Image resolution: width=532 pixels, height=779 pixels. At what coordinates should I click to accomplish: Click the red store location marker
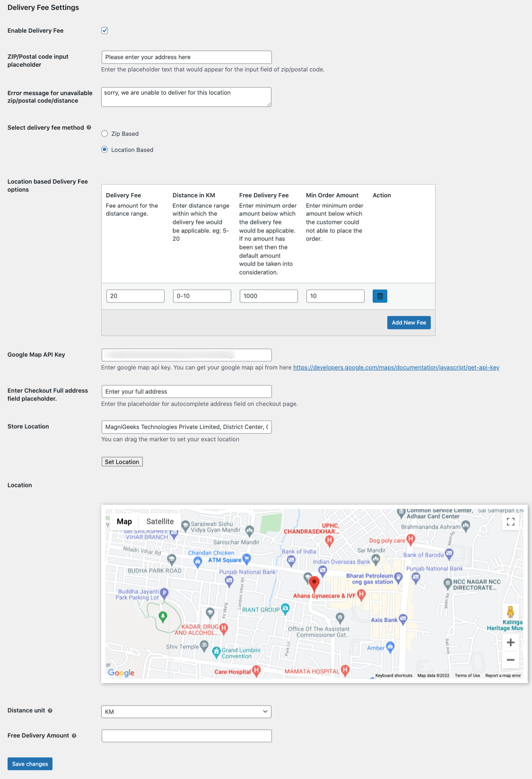pyautogui.click(x=314, y=584)
